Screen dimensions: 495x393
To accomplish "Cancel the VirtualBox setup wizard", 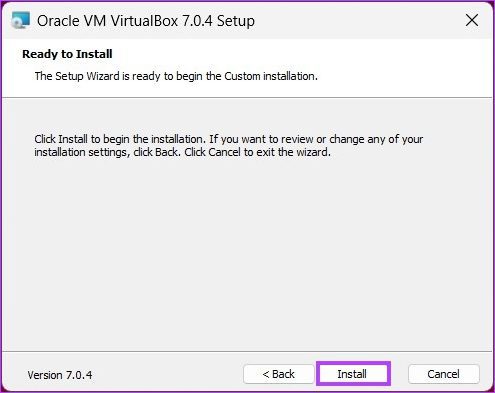I will pos(443,374).
